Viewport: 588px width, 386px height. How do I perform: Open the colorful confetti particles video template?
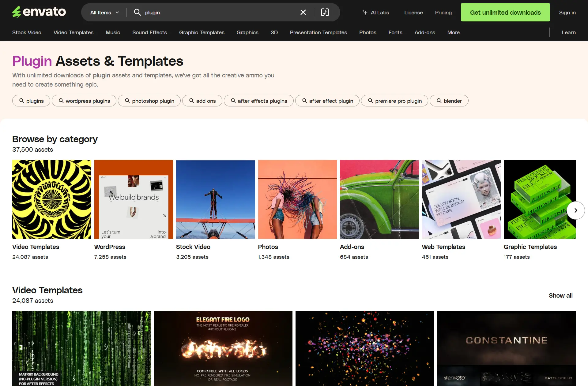coord(365,348)
